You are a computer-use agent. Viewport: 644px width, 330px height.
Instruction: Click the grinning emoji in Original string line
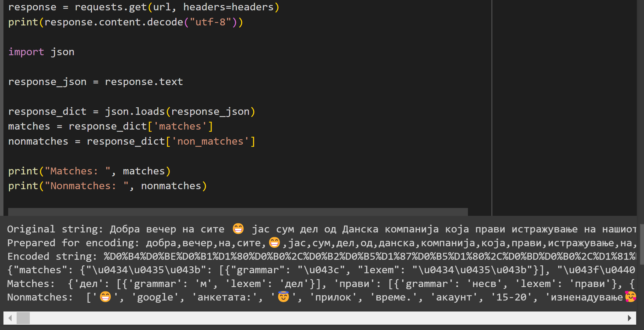[x=238, y=229]
